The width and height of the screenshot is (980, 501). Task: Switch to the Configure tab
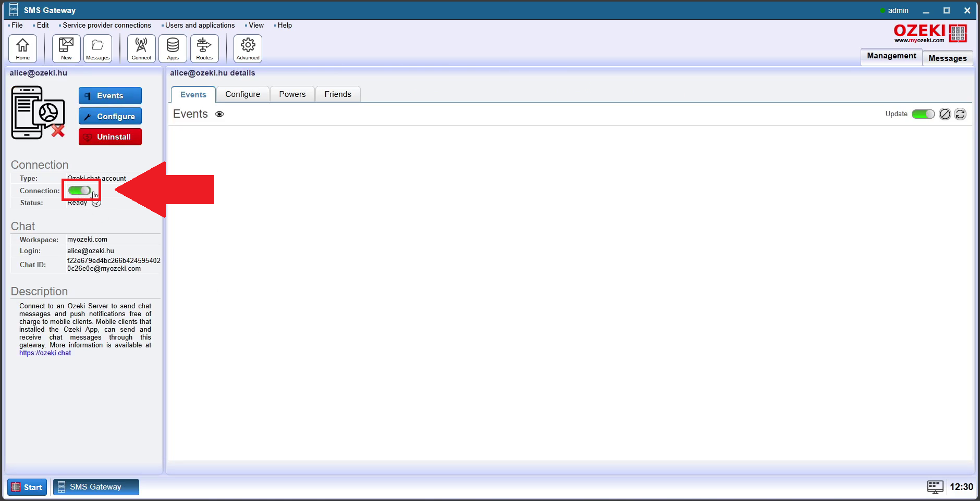[243, 94]
